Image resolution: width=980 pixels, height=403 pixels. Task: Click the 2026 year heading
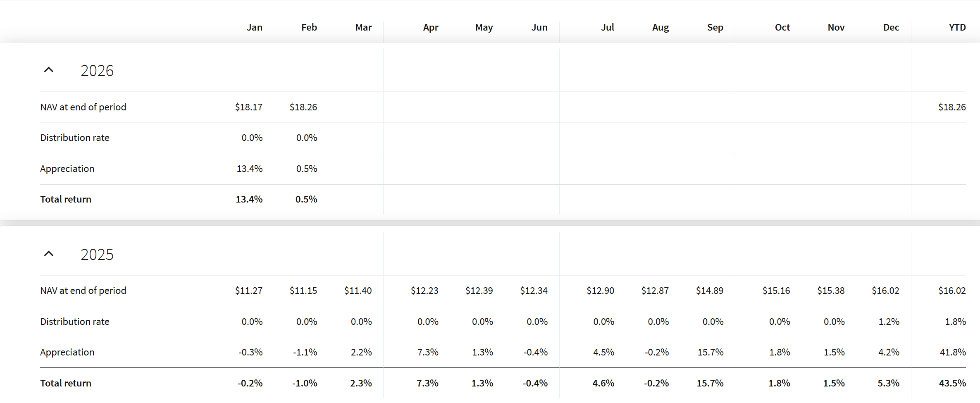click(x=97, y=71)
